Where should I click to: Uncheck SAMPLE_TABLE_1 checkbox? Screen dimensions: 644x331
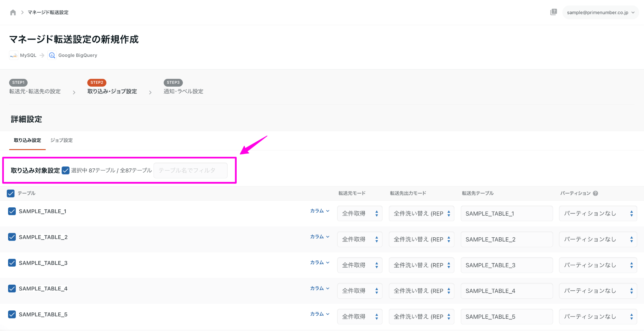[12, 211]
